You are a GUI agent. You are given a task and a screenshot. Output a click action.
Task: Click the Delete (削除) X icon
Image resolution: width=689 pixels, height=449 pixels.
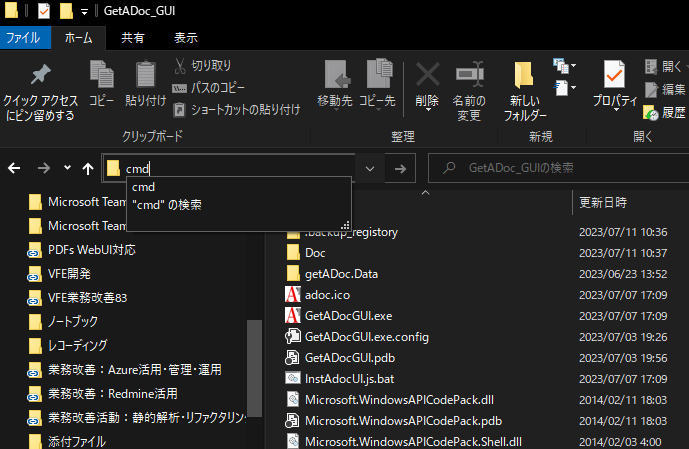click(x=427, y=74)
